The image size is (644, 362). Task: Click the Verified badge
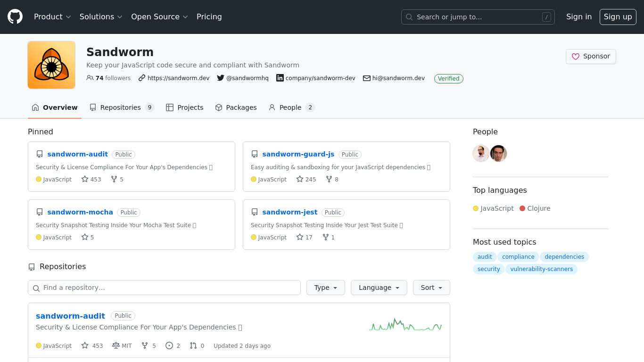click(x=449, y=79)
